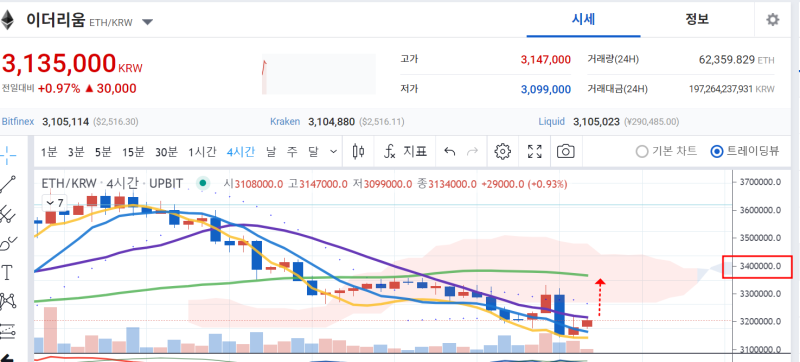
Task: Switch to the 시세 tab
Action: click(x=583, y=20)
